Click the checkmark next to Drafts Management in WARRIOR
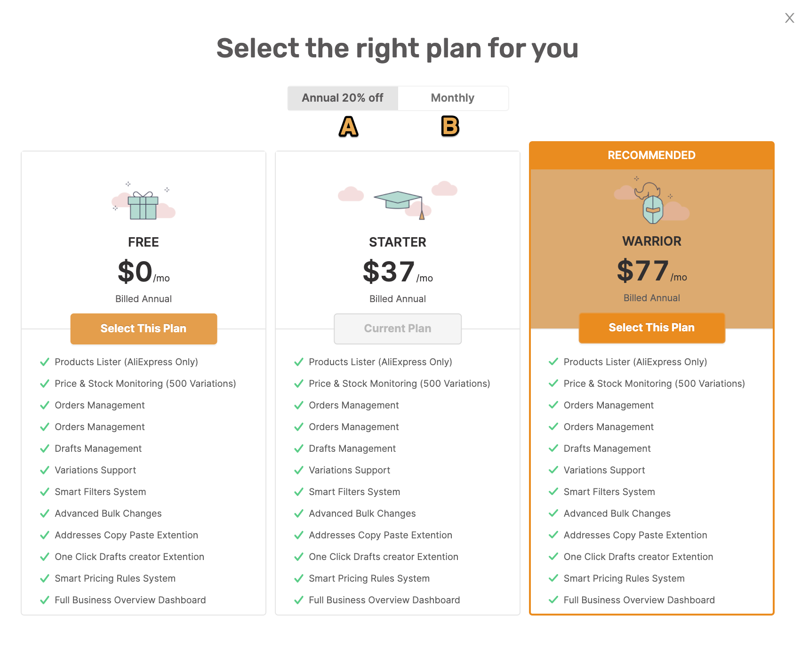This screenshot has width=801, height=672. 553,448
